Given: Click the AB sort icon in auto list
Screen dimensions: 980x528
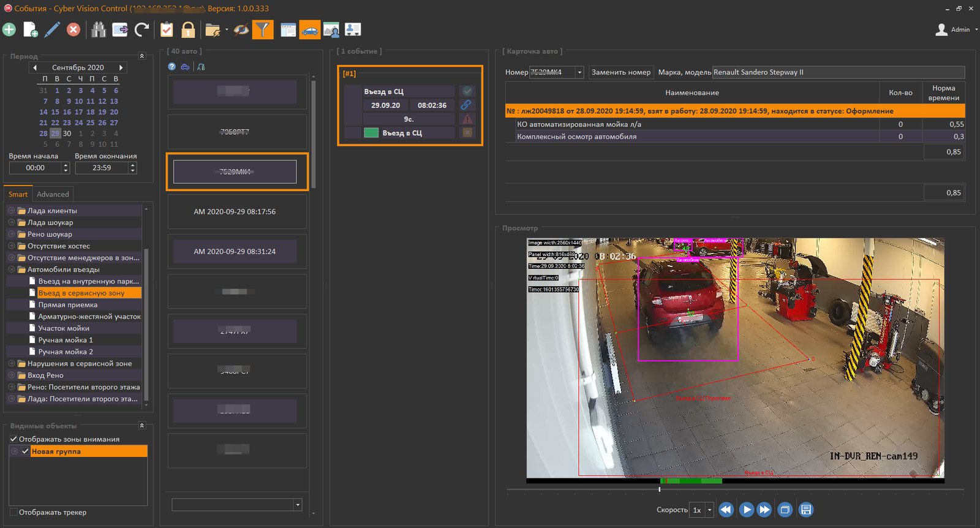Looking at the screenshot, I should 201,67.
